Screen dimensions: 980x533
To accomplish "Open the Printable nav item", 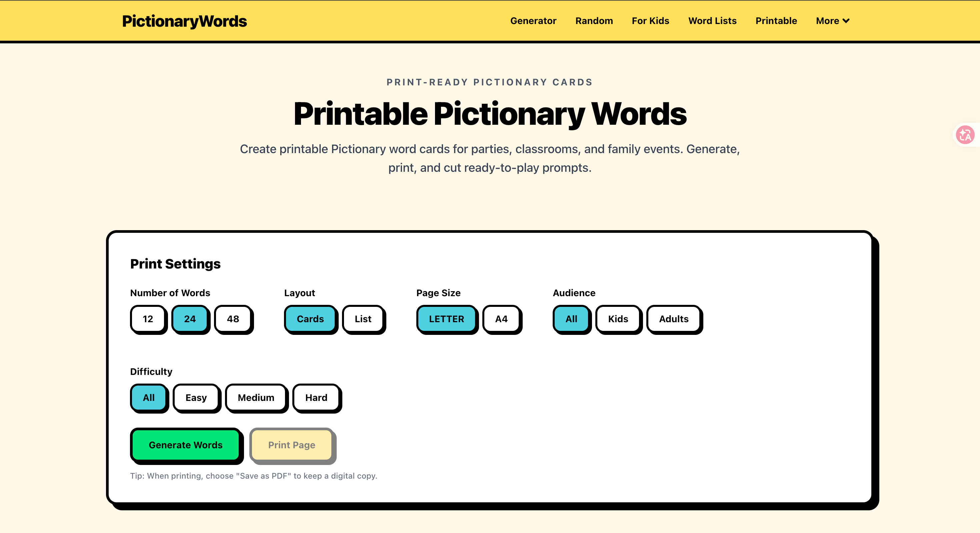I will click(776, 21).
